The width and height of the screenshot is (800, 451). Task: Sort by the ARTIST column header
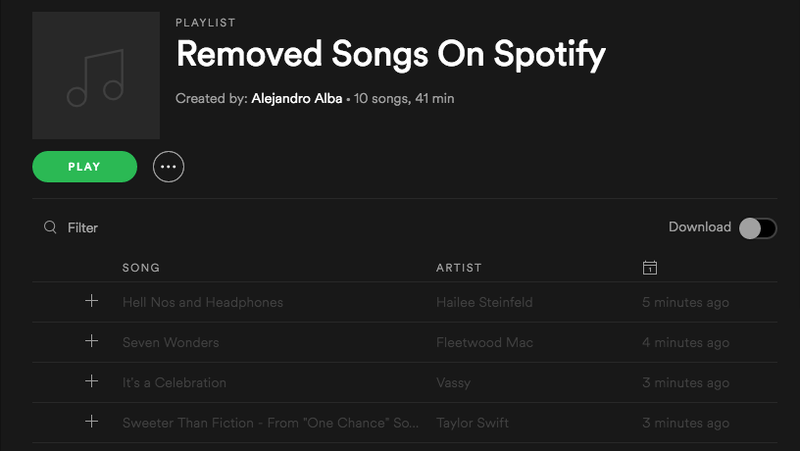pyautogui.click(x=459, y=267)
